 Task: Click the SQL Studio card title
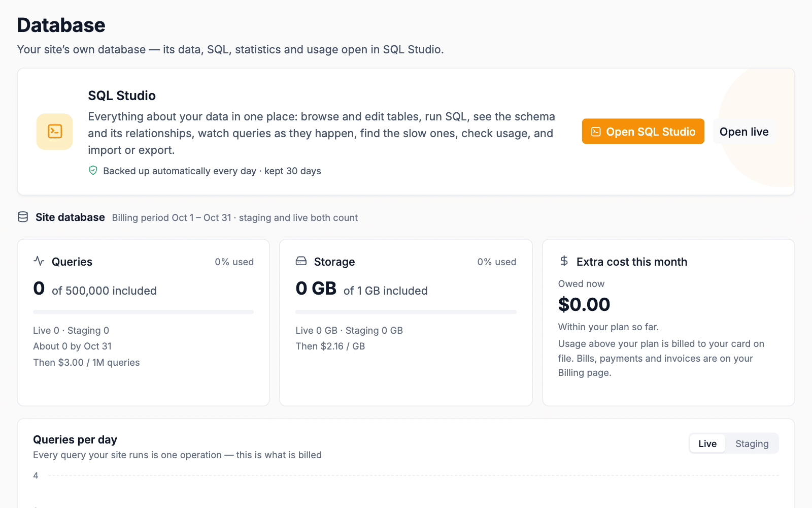(x=122, y=96)
